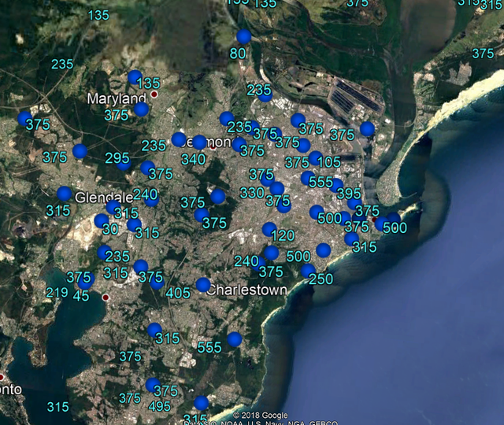Image resolution: width=504 pixels, height=425 pixels.
Task: Click the 295 value label
Action: point(117,158)
